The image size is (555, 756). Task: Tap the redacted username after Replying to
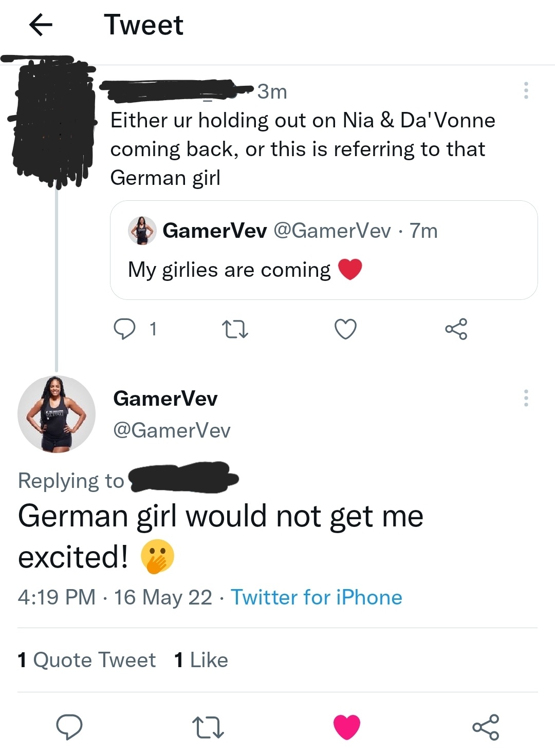click(x=183, y=478)
